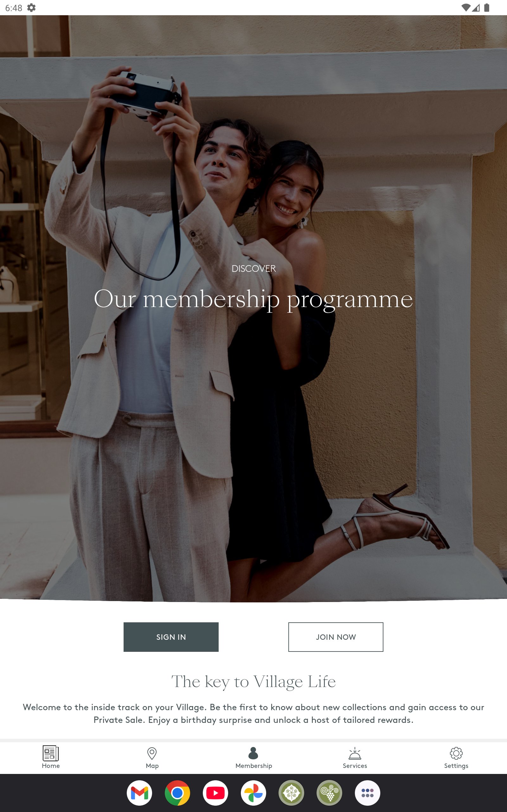The height and width of the screenshot is (812, 507).
Task: Tap the Wi-Fi status icon
Action: point(465,8)
